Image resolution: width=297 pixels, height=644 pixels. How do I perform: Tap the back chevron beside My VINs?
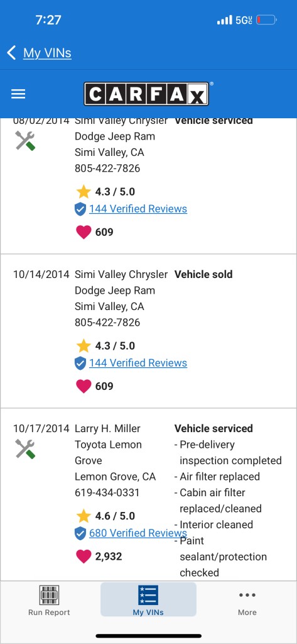[x=11, y=53]
